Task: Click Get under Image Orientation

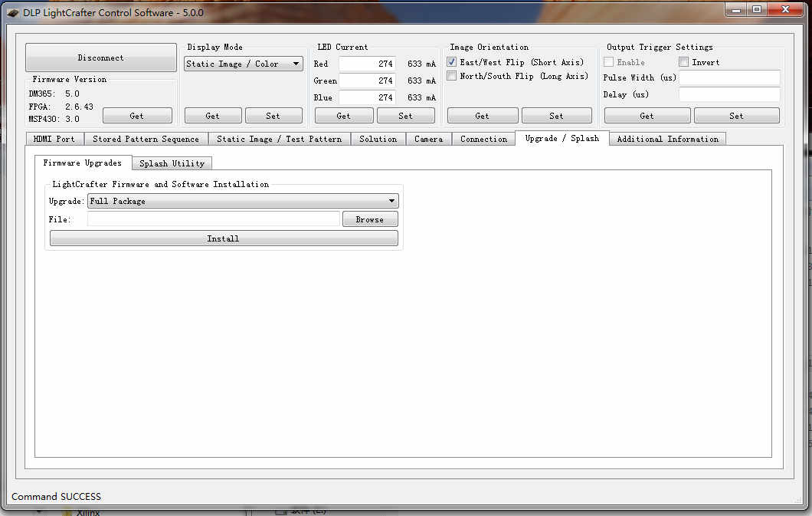Action: pos(483,116)
